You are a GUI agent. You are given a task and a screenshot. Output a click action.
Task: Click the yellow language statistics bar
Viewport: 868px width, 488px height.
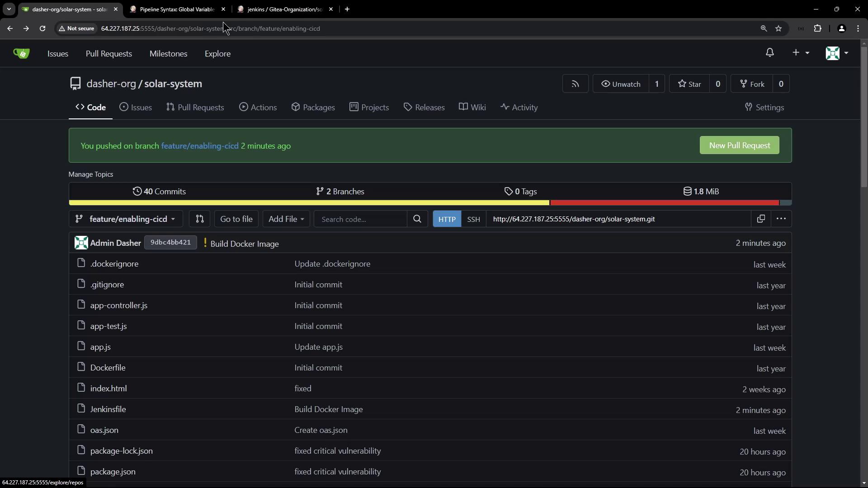(309, 203)
